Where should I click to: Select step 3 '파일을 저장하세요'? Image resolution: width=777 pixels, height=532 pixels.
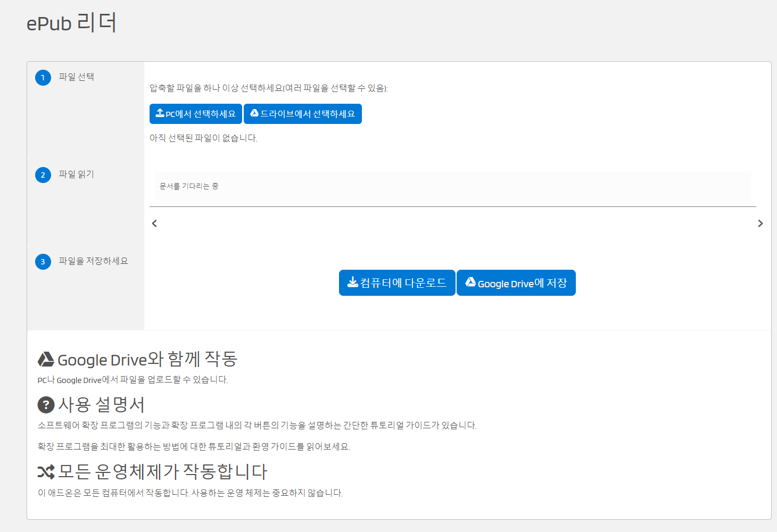tap(94, 261)
